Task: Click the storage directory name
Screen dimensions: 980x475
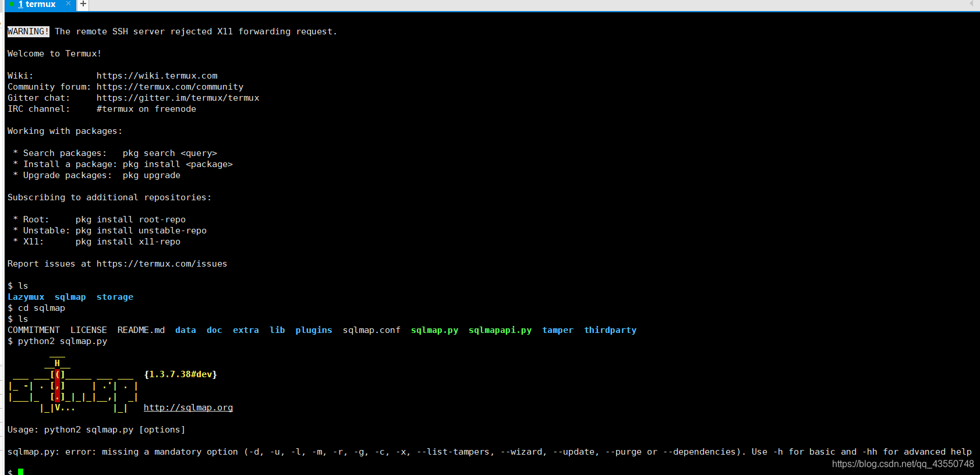Action: pyautogui.click(x=115, y=297)
